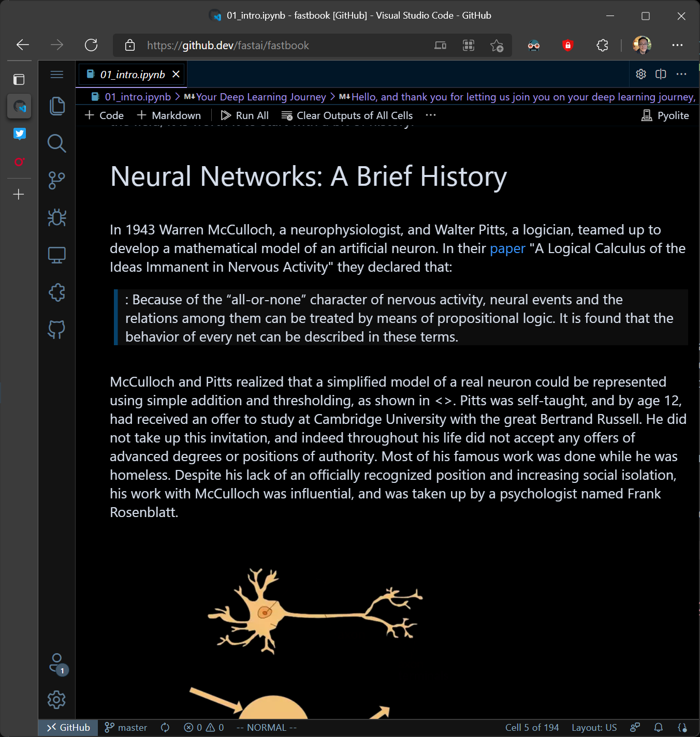Toggle notifications bell in status bar
Image resolution: width=700 pixels, height=737 pixels.
[x=658, y=727]
